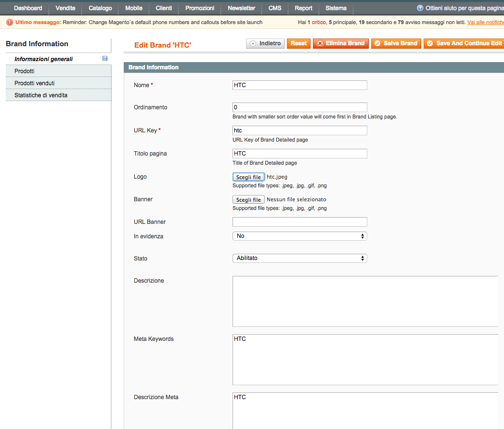Click into the Nome input field

coord(299,85)
